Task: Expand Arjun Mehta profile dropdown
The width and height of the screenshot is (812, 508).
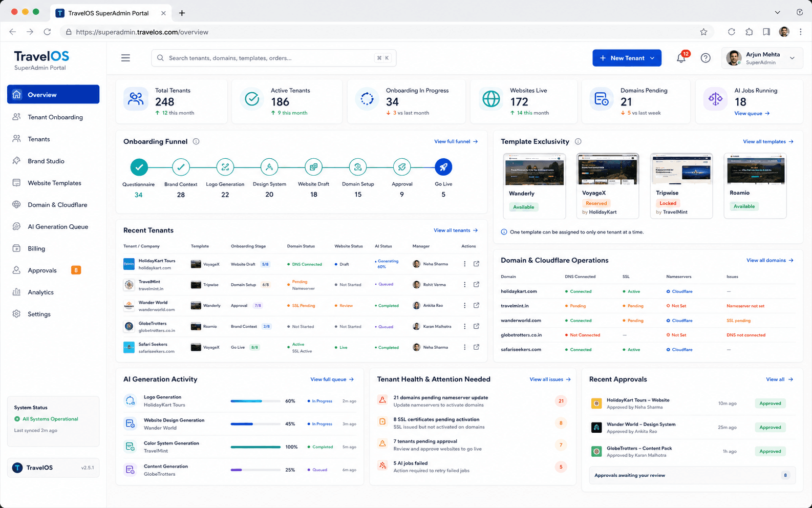Action: click(793, 58)
